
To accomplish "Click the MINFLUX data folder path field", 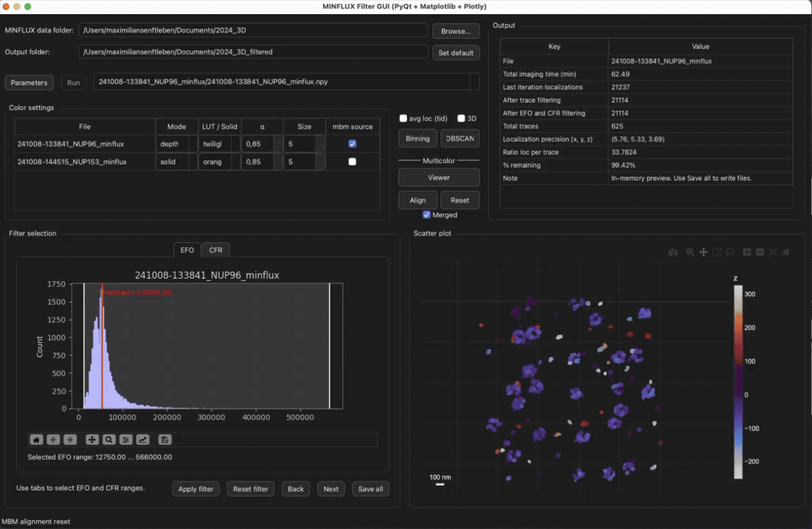I will 253,30.
